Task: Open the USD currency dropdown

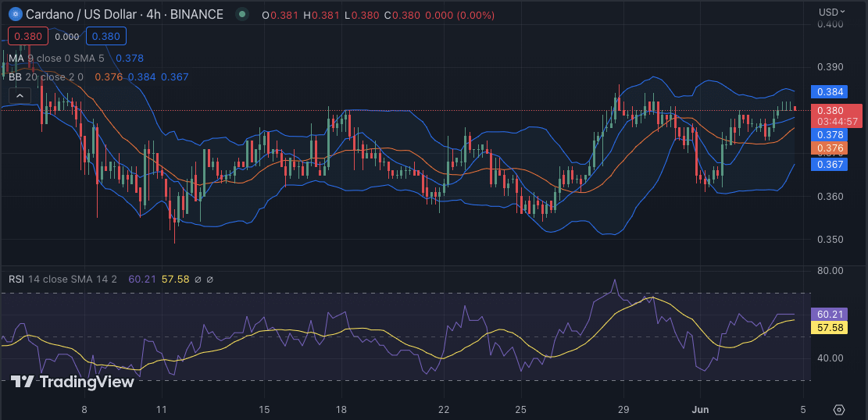Action: pos(831,12)
